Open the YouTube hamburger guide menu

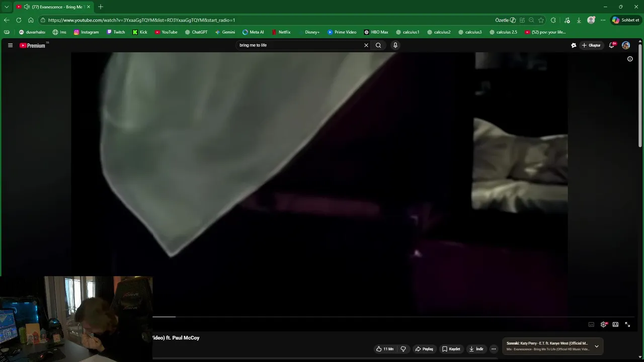coord(10,45)
